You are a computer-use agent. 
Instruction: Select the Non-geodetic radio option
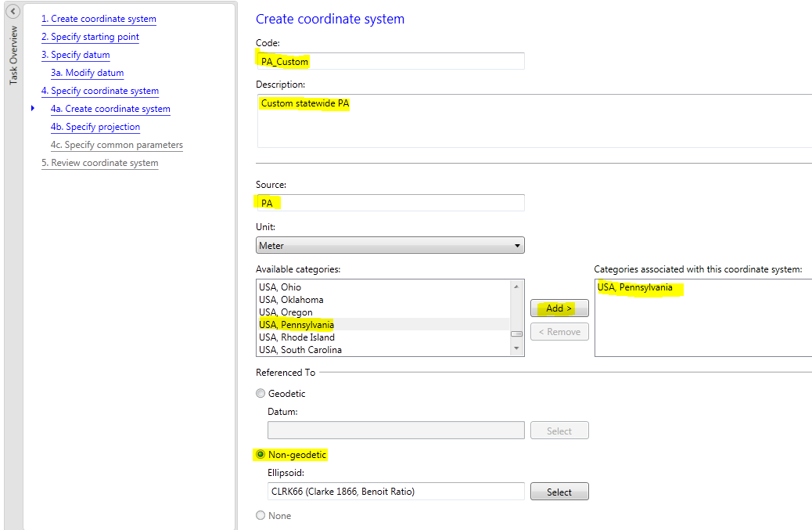click(x=260, y=455)
